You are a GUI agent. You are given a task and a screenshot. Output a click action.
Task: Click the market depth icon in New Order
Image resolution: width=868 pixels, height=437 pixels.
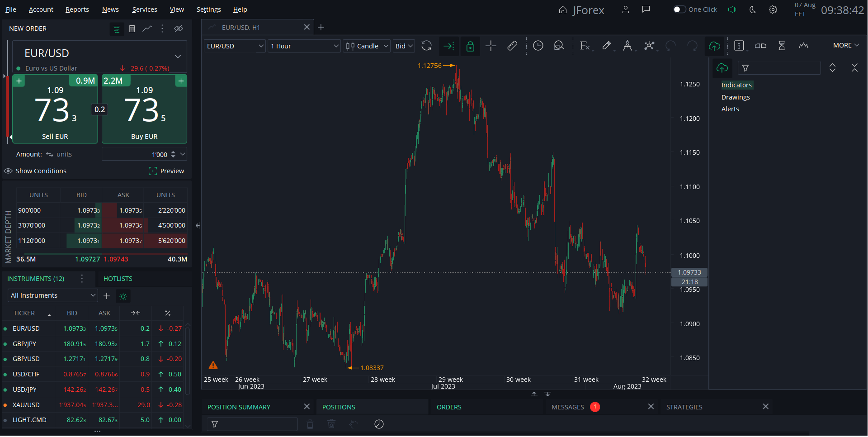117,29
